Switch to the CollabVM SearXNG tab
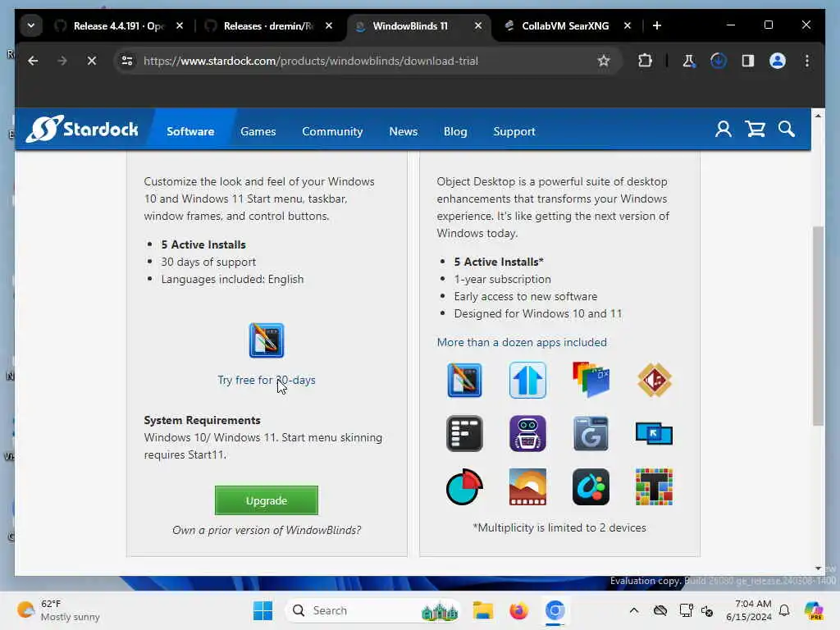 click(566, 25)
